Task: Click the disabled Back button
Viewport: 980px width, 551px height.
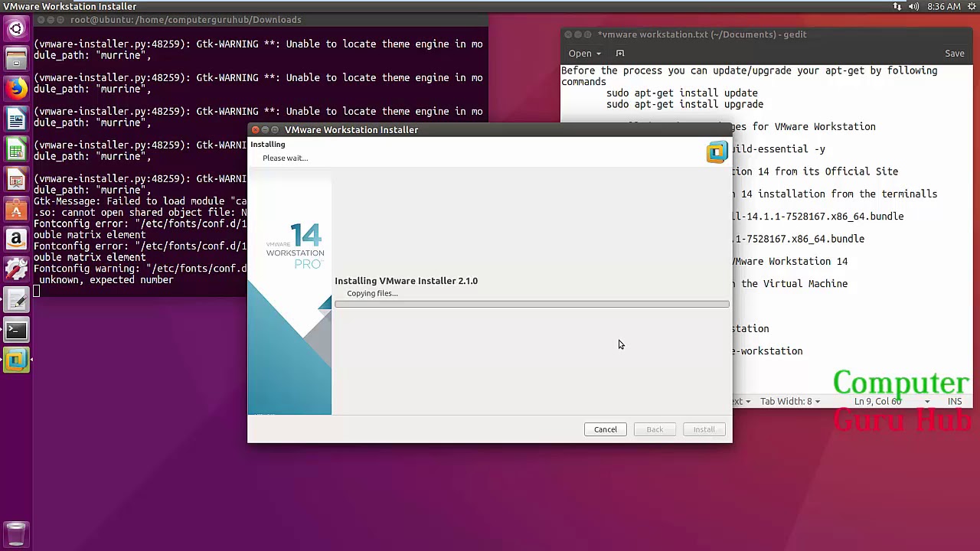Action: (655, 429)
